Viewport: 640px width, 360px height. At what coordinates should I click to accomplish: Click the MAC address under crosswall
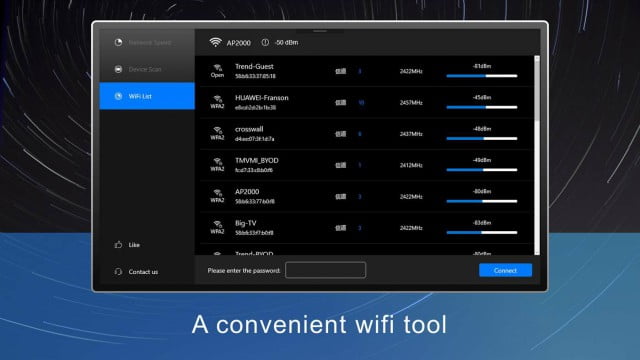254,139
